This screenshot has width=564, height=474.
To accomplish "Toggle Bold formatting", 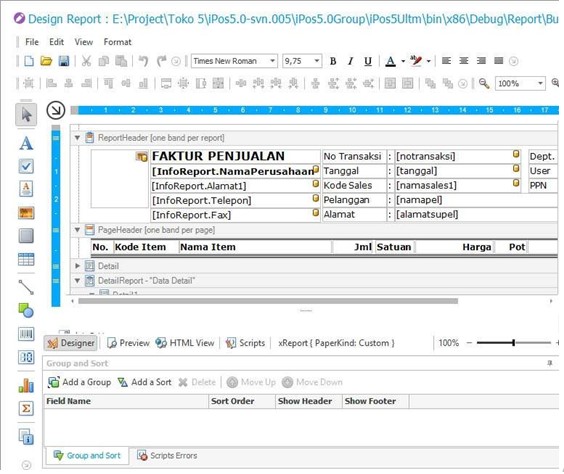I will [x=333, y=61].
